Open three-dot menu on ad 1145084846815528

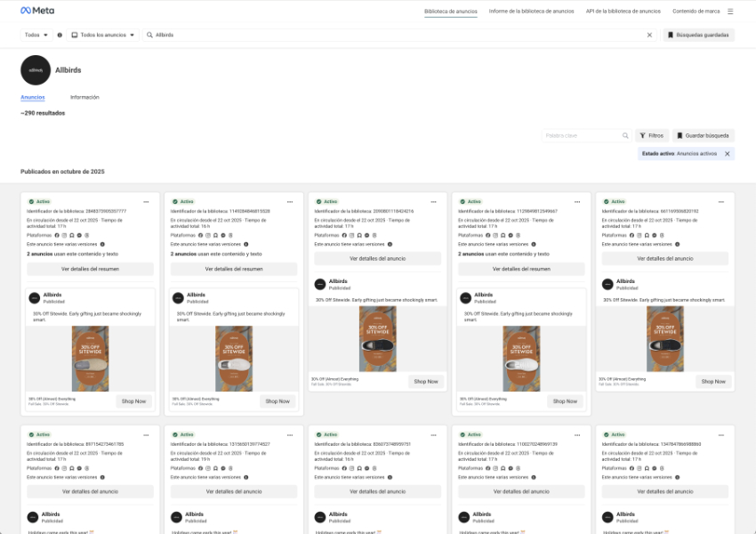pos(291,202)
